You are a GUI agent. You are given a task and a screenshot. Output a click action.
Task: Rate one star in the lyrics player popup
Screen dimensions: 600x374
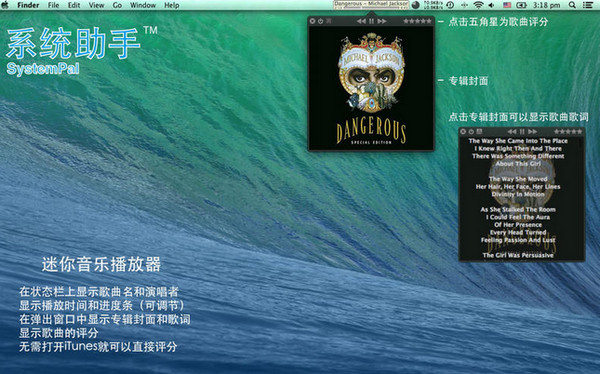click(x=557, y=131)
